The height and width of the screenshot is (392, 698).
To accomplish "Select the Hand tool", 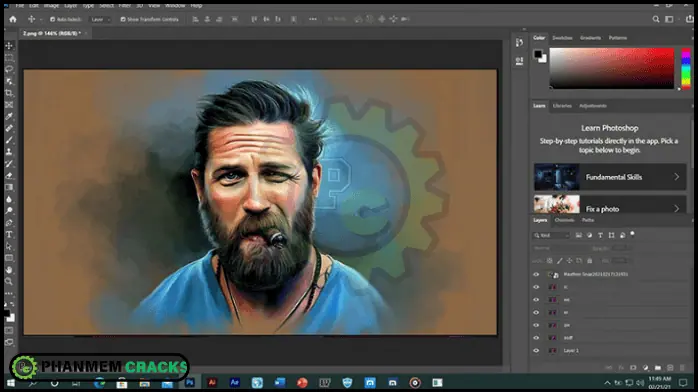I will click(x=9, y=270).
